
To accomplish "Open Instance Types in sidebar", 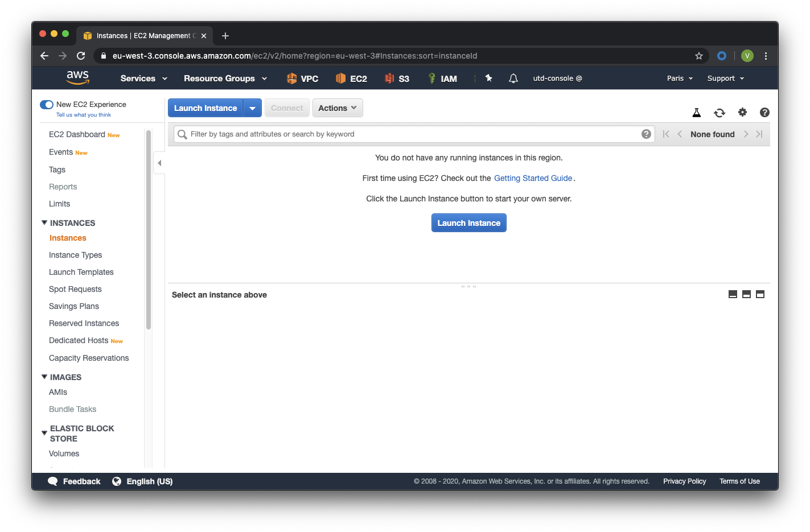I will tap(76, 255).
